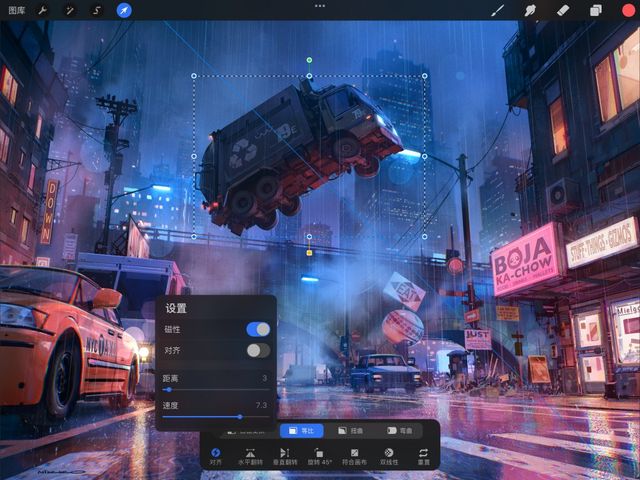Change interpolation via 双线性

(x=389, y=456)
